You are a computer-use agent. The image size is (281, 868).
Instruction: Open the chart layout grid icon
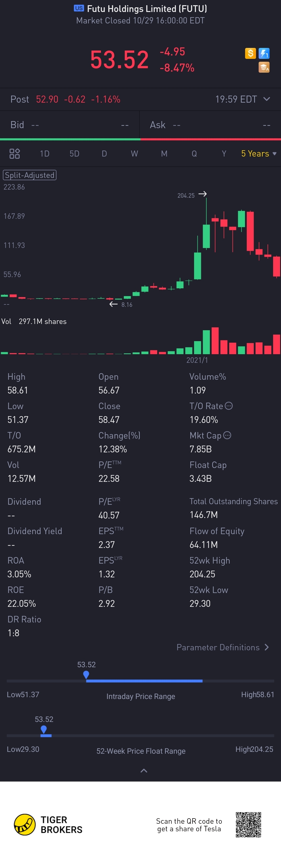point(15,154)
